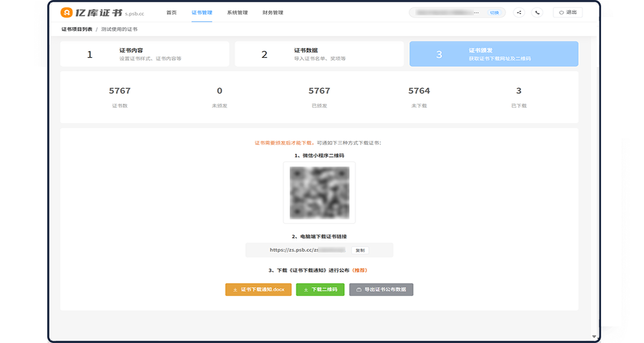
Task: Select step 1 证书内容
Action: (x=145, y=54)
